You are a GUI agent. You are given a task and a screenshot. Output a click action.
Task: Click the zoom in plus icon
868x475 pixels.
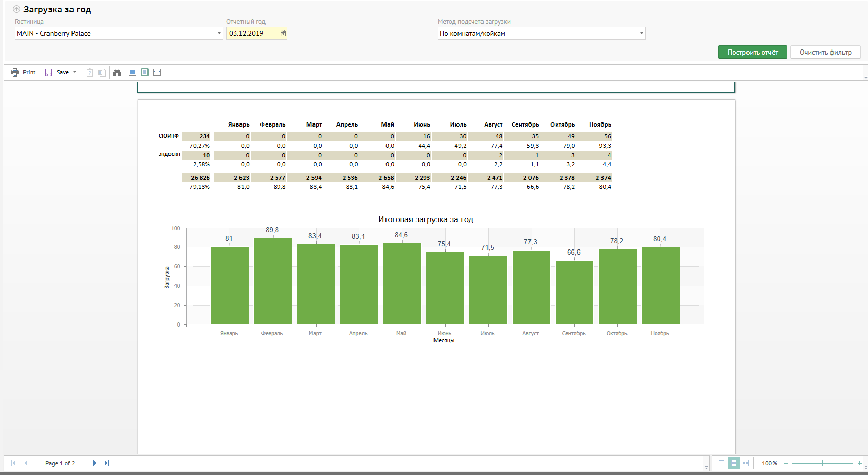coord(859,463)
